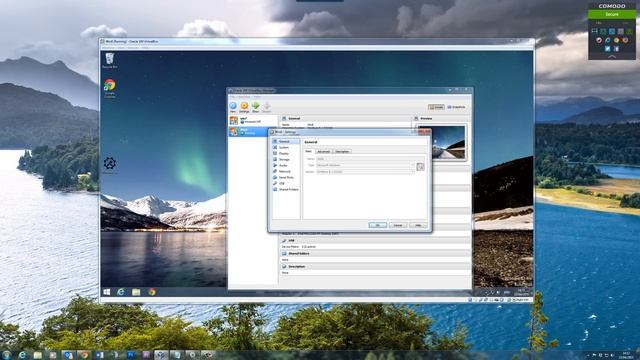Switch to the Basic tab
This screenshot has height=360, width=640.
point(309,151)
